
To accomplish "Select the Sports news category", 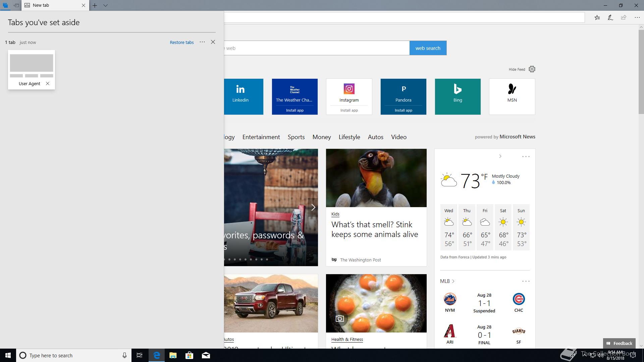I will pyautogui.click(x=296, y=137).
